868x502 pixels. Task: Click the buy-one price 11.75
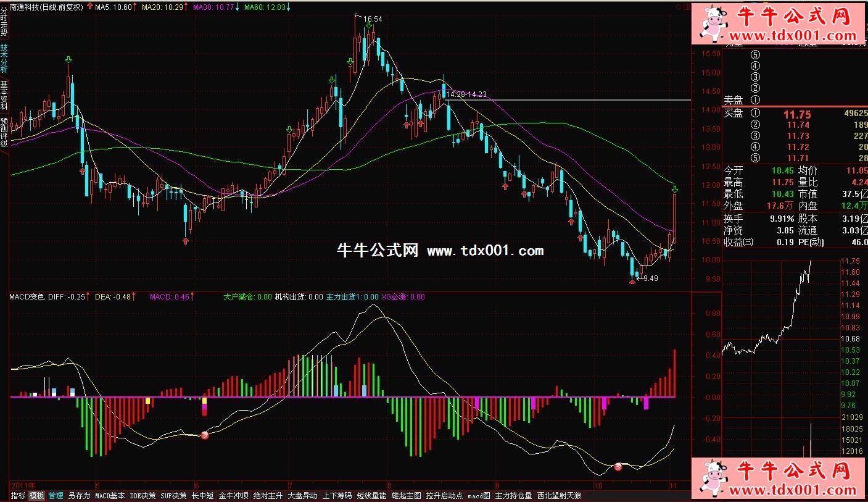[797, 114]
